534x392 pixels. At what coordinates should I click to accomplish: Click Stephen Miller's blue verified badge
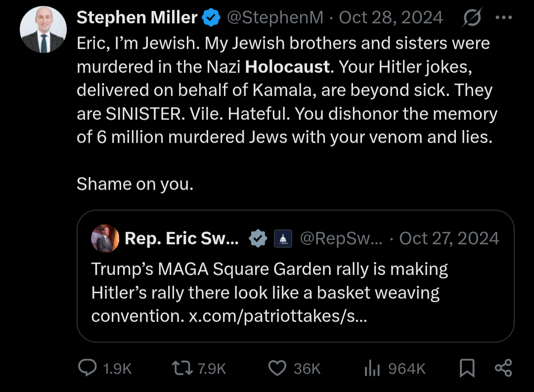(x=212, y=18)
